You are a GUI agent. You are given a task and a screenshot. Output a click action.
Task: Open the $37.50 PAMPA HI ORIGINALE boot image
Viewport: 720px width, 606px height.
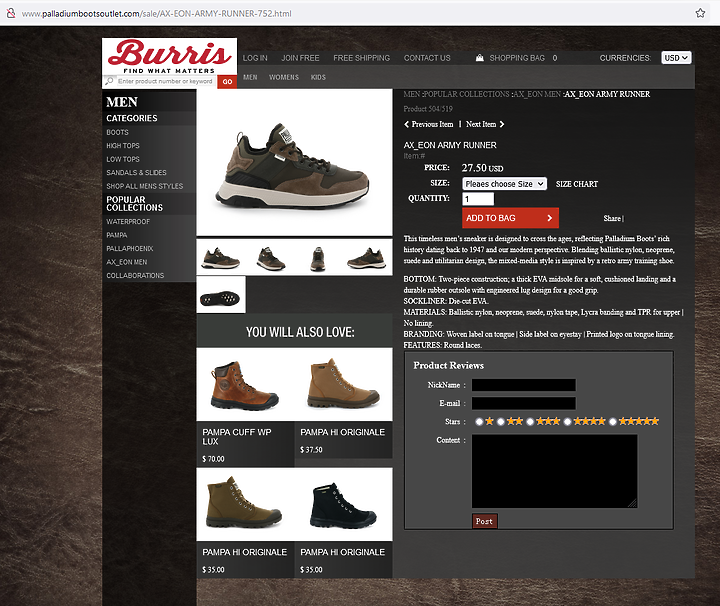[x=343, y=385]
